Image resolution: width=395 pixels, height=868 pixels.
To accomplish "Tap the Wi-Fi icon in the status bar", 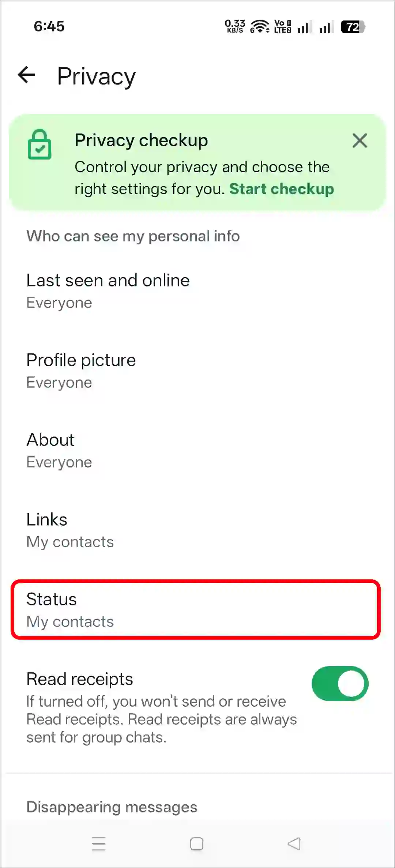I will tap(260, 26).
